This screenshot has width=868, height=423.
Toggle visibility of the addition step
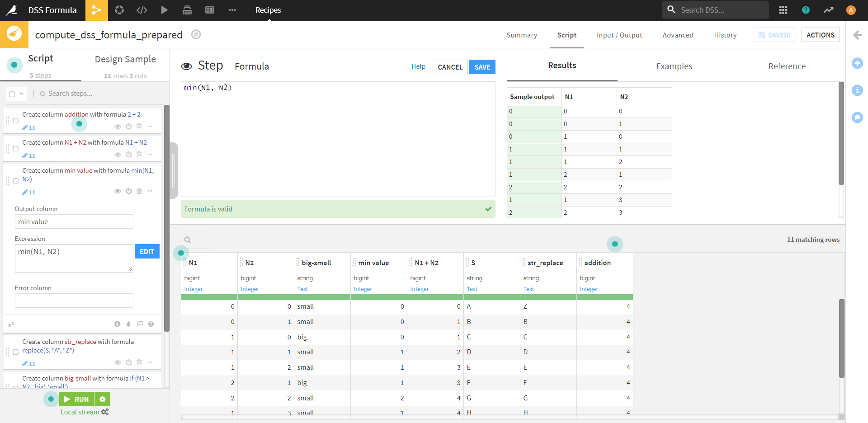coord(118,127)
